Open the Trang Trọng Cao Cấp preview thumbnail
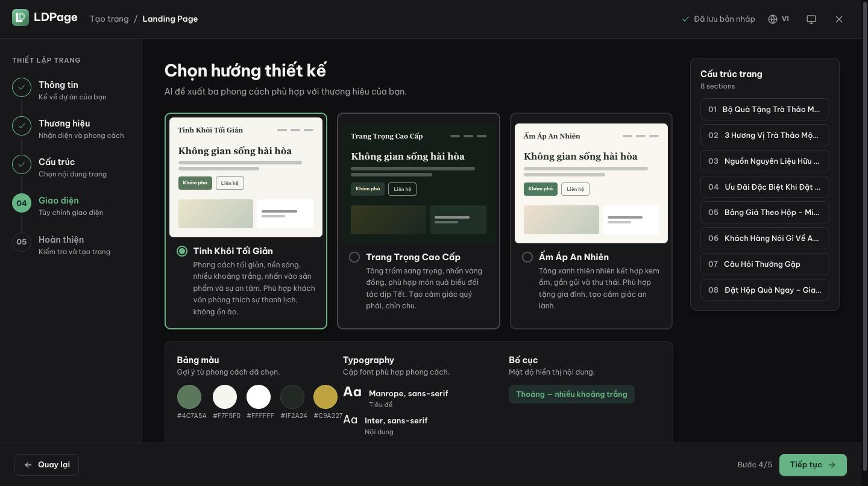The width and height of the screenshot is (868, 486). coord(418,183)
